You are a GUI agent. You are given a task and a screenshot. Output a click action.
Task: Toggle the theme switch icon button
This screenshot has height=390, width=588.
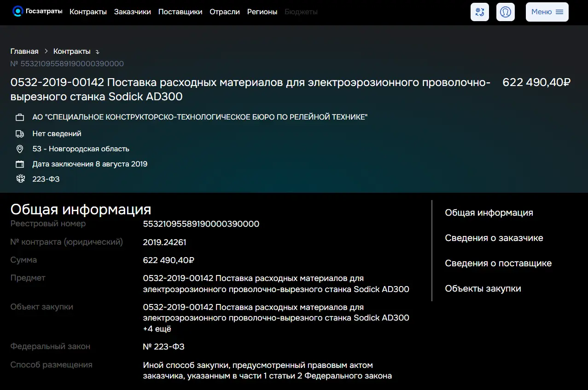click(x=480, y=12)
